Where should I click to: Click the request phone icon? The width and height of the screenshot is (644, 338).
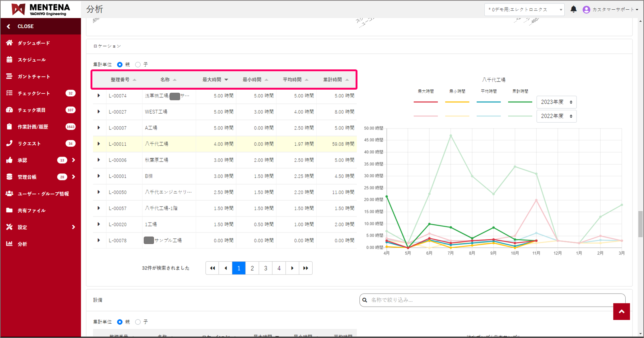pyautogui.click(x=9, y=143)
